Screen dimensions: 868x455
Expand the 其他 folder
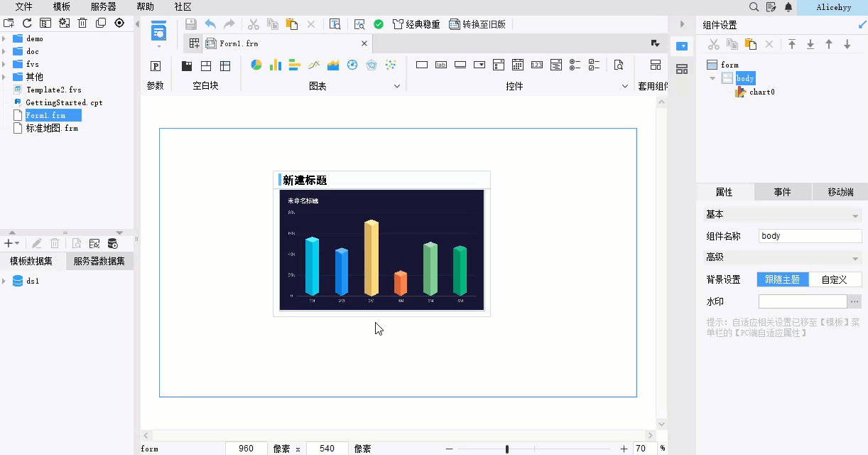pos(4,77)
